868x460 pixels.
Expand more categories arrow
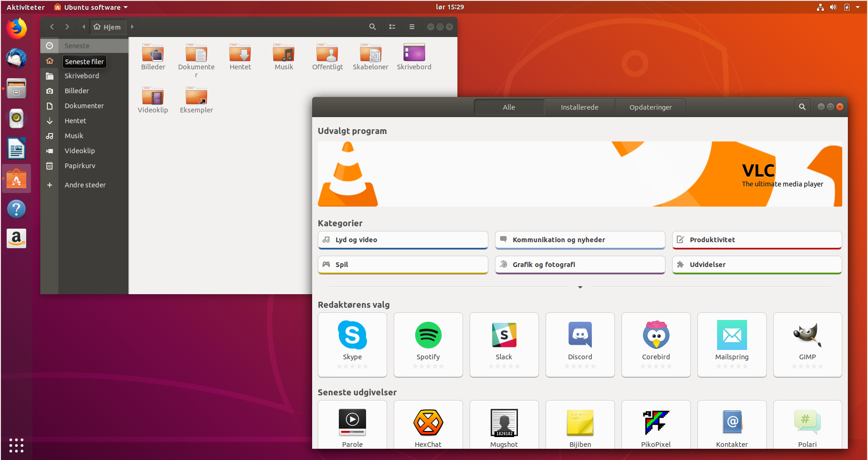coord(580,287)
